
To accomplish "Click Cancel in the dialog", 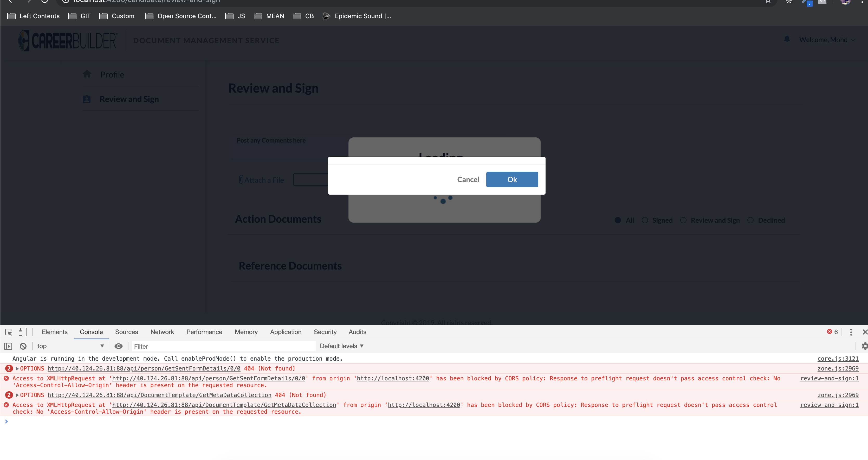I will point(468,180).
